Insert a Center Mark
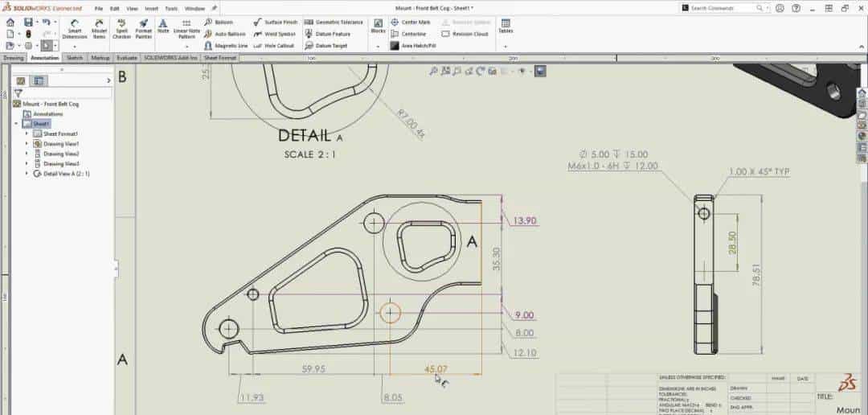The image size is (868, 415). pos(410,23)
